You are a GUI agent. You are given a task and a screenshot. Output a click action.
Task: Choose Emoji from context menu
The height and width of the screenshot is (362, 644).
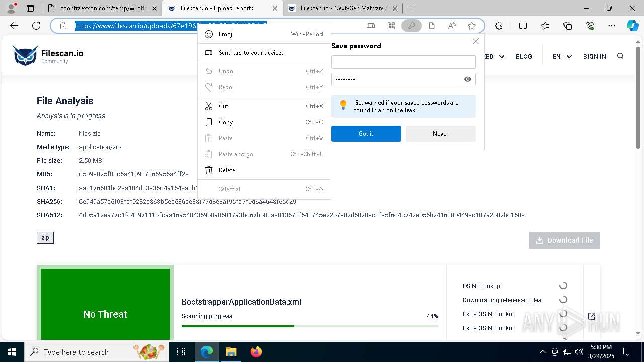click(264, 34)
